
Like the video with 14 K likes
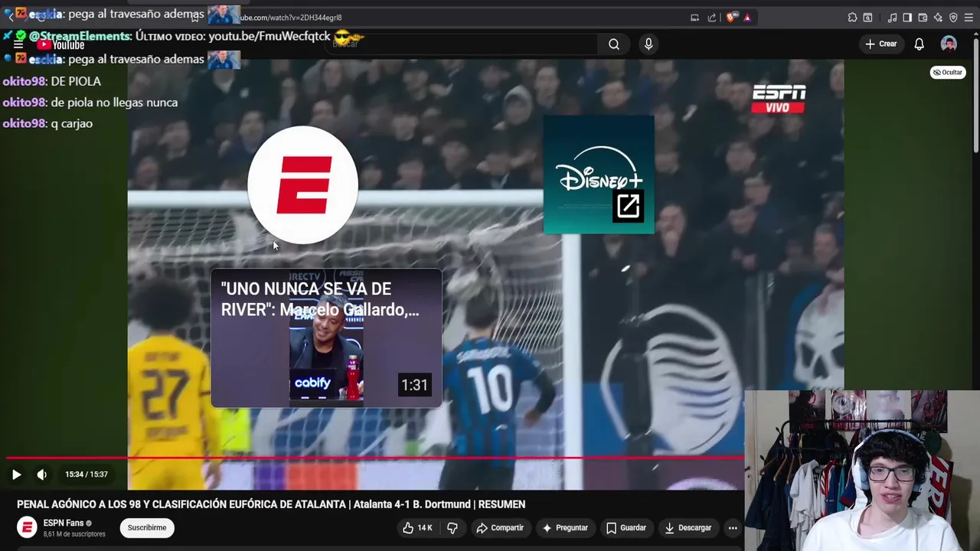[418, 528]
